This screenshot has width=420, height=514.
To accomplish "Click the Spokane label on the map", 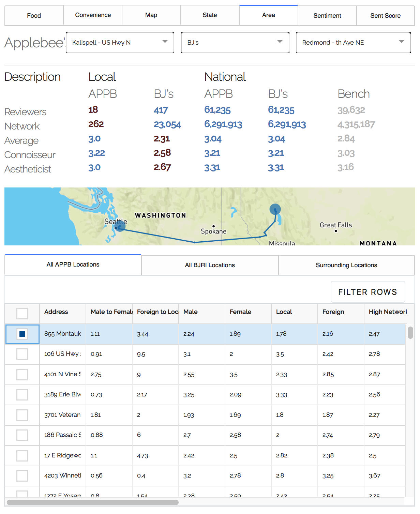I will click(213, 231).
